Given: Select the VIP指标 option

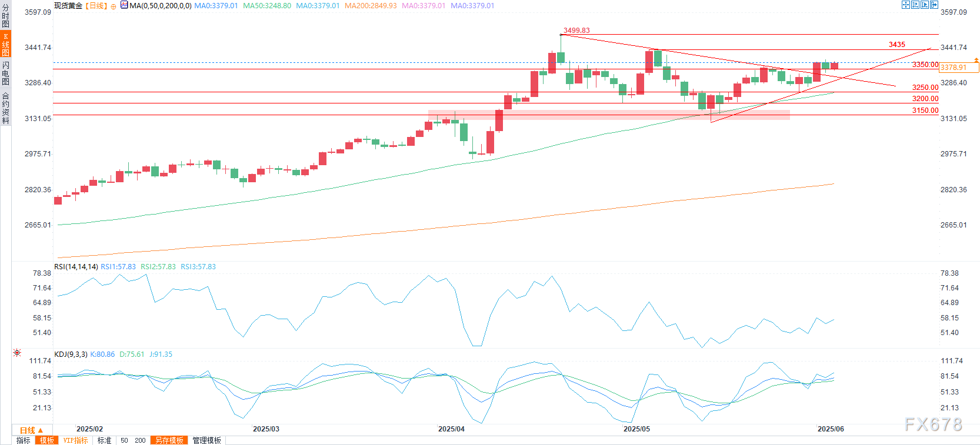Looking at the screenshot, I should coord(75,440).
